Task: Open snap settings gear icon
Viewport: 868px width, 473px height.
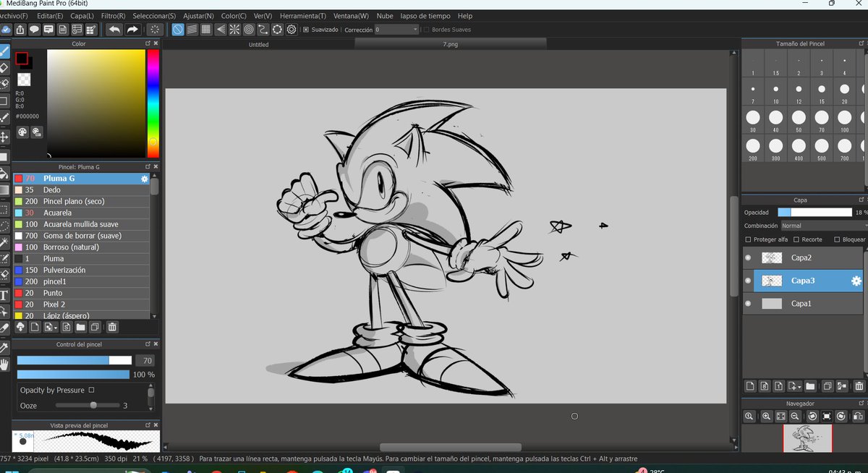Action: pos(292,30)
